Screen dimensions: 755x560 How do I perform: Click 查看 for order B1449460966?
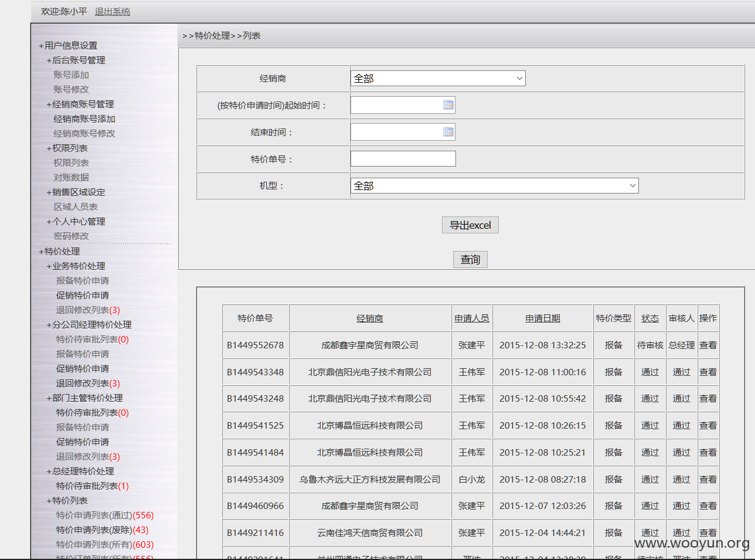point(708,506)
